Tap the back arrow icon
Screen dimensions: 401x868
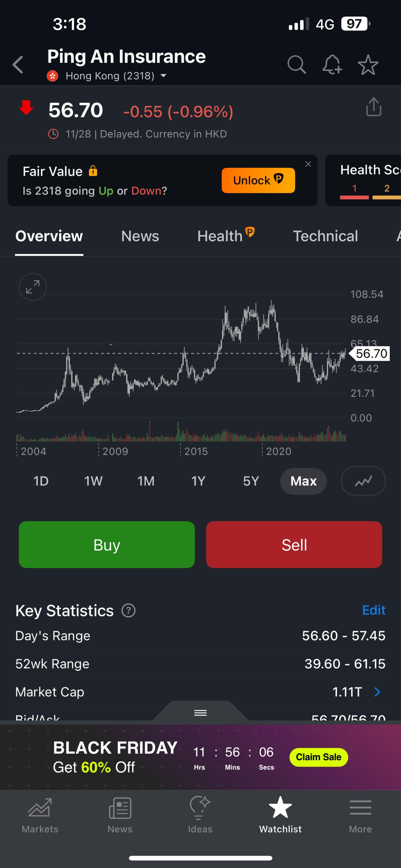point(18,65)
